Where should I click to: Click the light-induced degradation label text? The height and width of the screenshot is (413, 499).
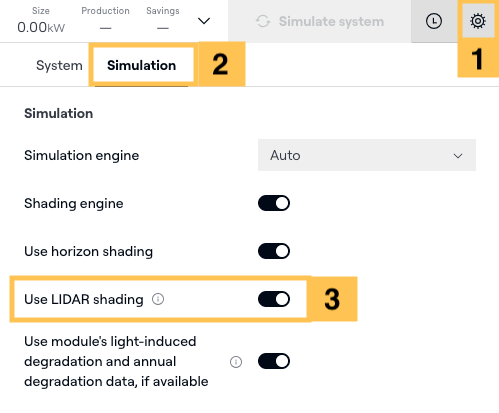116,361
